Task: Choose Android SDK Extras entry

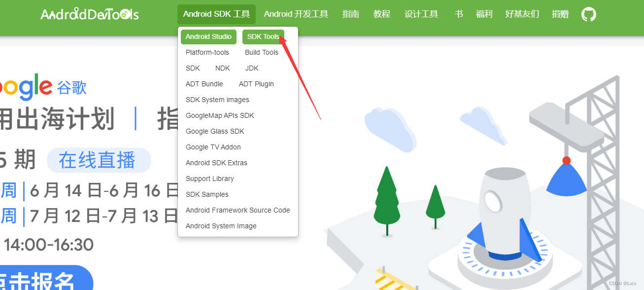Action: pos(216,163)
